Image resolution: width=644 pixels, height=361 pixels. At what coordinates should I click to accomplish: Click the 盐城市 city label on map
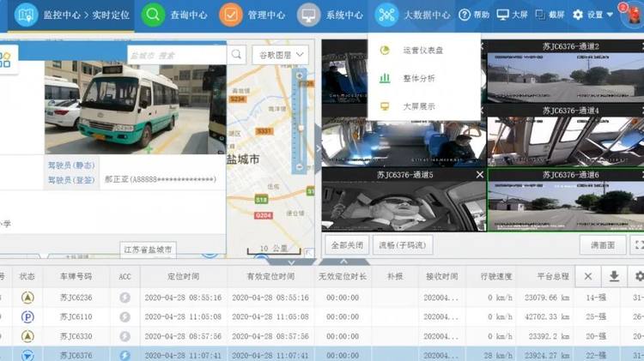(243, 159)
